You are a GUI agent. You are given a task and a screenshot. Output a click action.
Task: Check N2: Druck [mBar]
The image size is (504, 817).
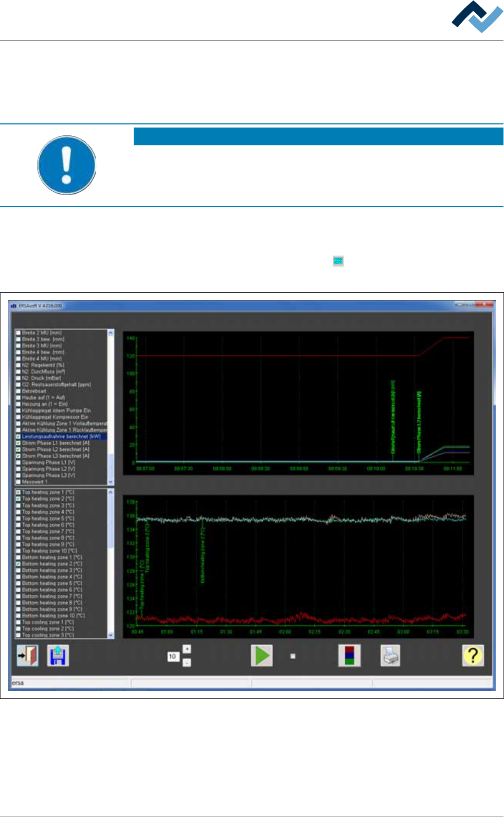(19, 378)
